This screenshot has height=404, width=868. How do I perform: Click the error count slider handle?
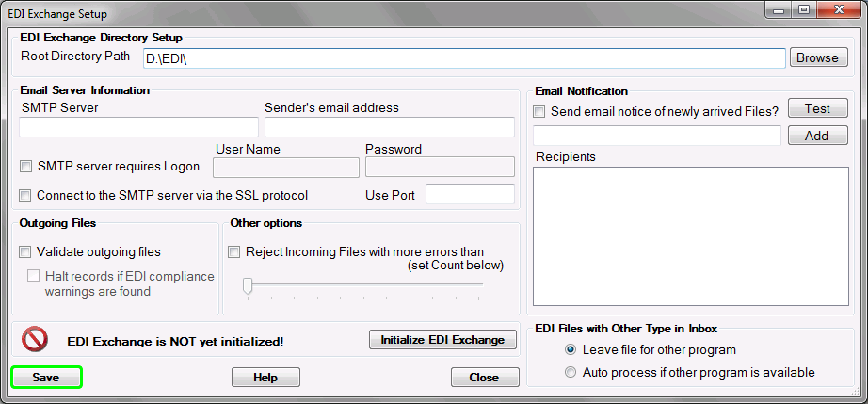pyautogui.click(x=248, y=285)
